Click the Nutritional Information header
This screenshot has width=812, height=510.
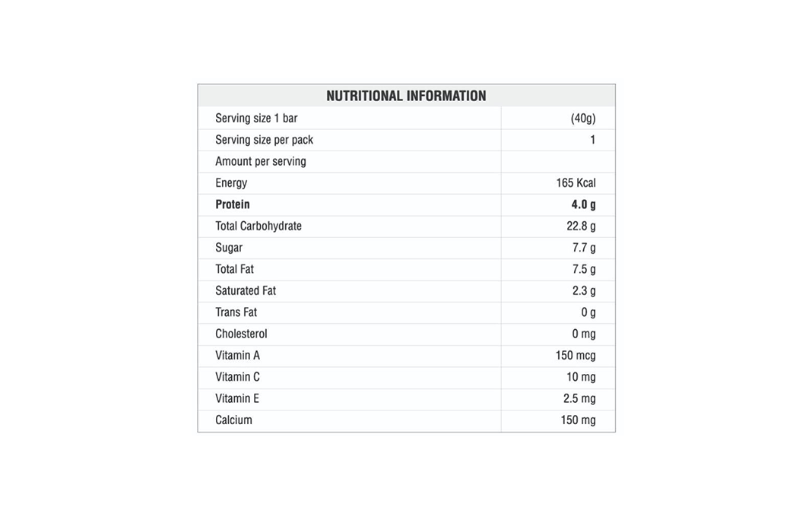tap(406, 96)
